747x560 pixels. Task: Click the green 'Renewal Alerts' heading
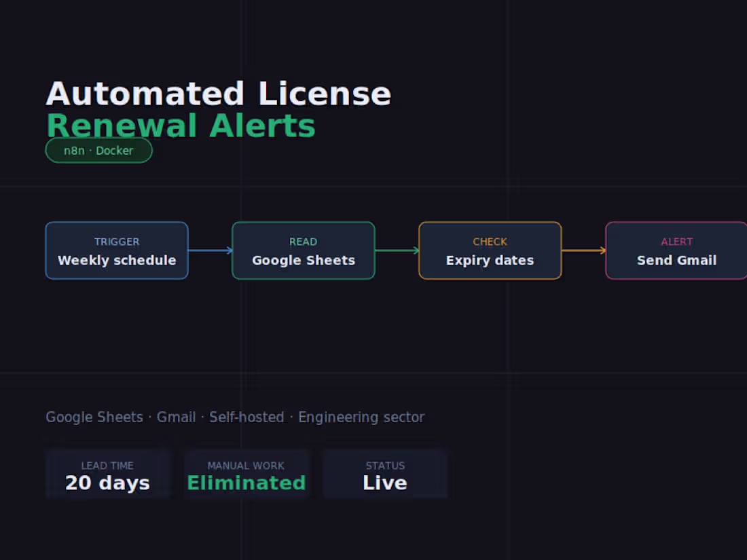(181, 126)
